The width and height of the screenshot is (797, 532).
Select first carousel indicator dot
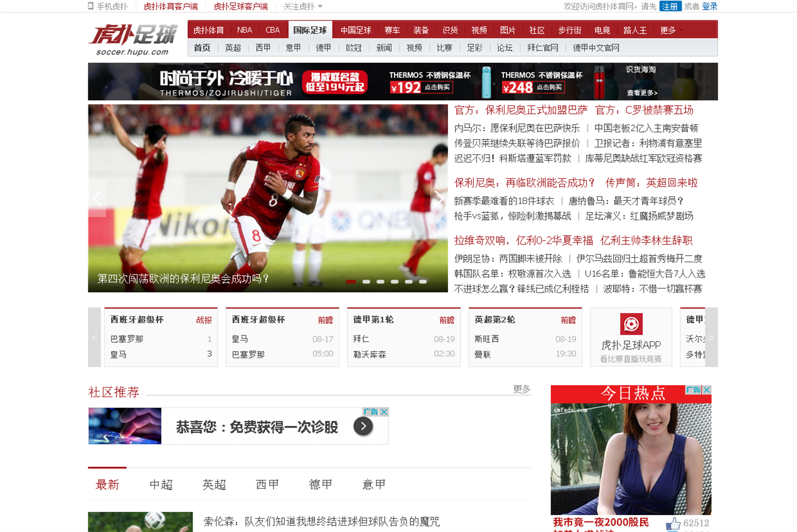pyautogui.click(x=351, y=282)
